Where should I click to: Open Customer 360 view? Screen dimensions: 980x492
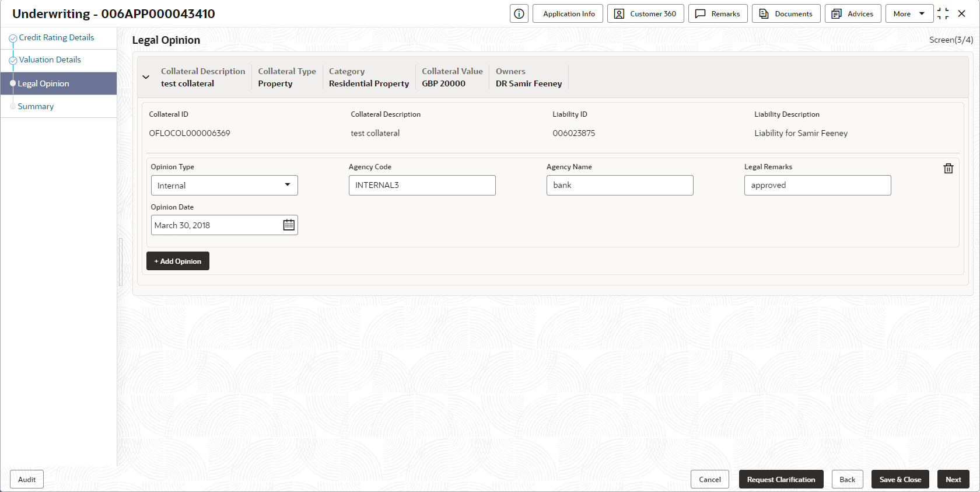[x=646, y=13]
